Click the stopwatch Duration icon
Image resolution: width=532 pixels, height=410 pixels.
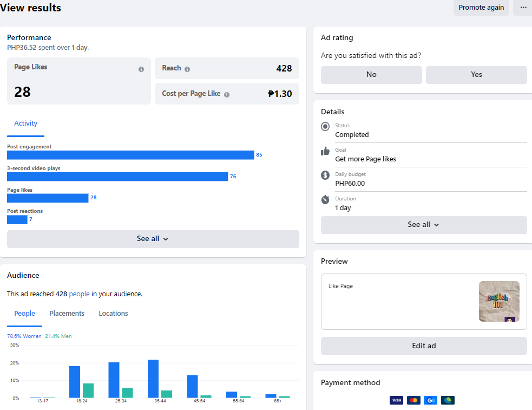point(325,199)
